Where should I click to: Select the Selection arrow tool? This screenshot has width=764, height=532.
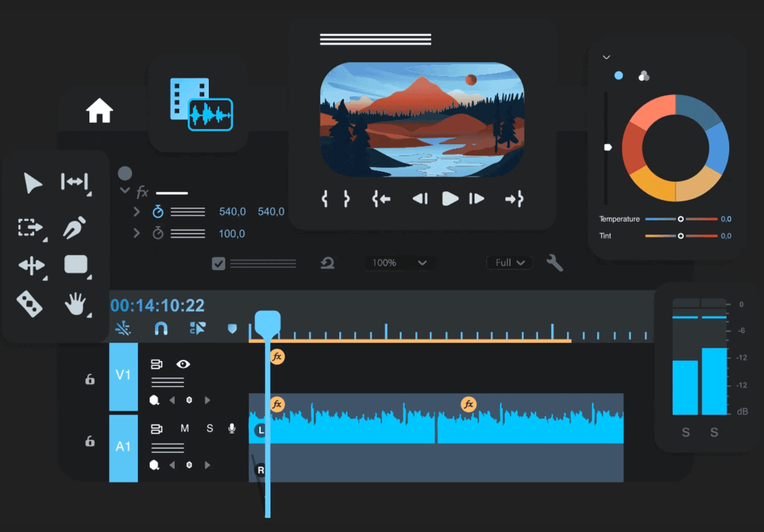(x=33, y=183)
